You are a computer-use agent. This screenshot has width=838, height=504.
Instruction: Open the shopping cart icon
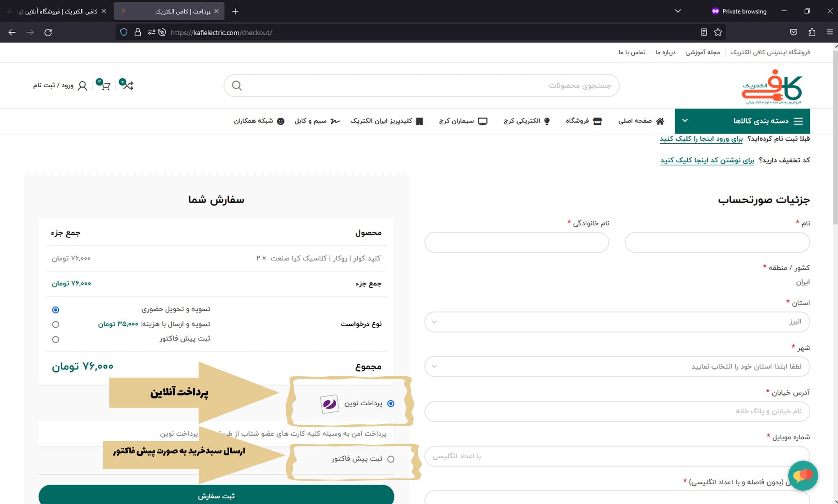(103, 84)
